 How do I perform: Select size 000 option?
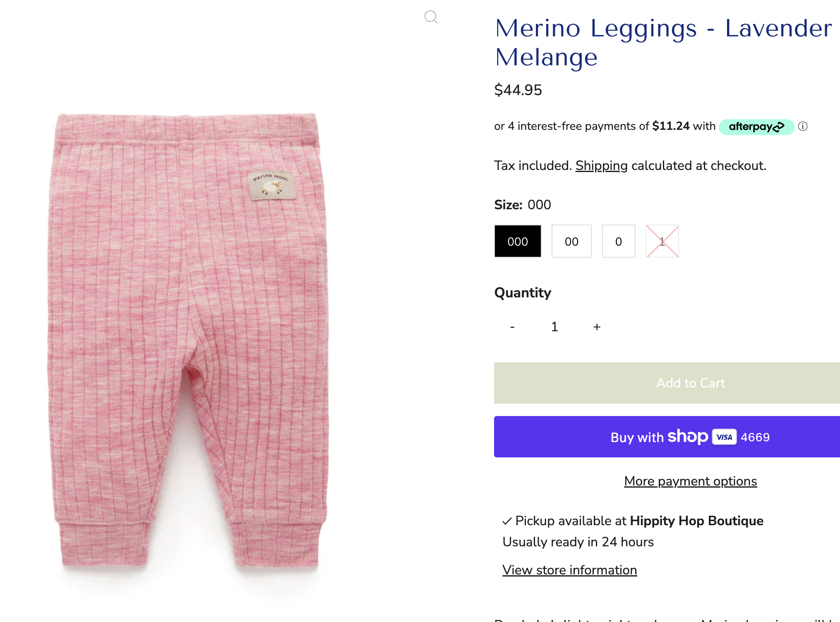click(518, 242)
